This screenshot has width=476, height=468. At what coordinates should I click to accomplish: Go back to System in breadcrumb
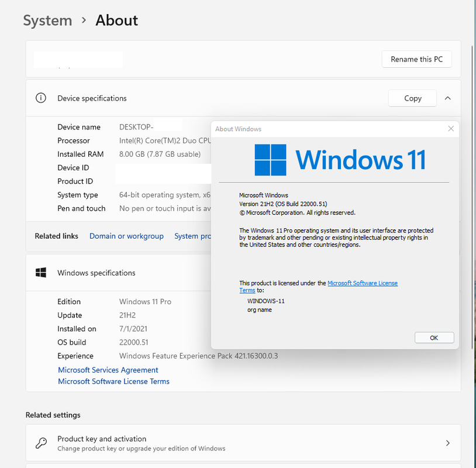(x=48, y=20)
